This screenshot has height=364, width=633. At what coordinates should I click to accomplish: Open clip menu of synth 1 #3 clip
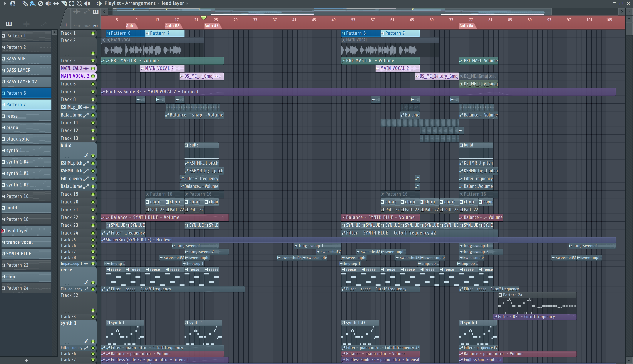pos(343,323)
